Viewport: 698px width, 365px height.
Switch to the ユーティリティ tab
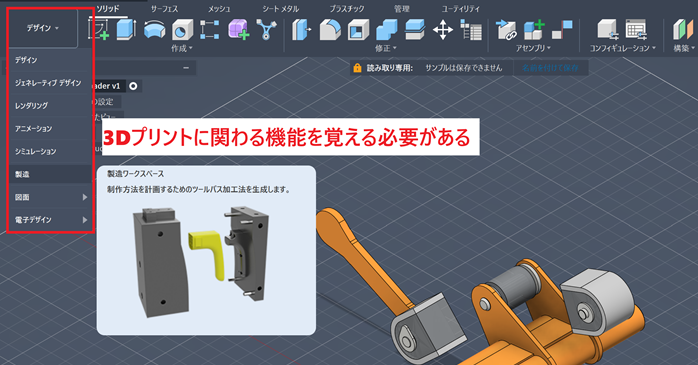(461, 9)
